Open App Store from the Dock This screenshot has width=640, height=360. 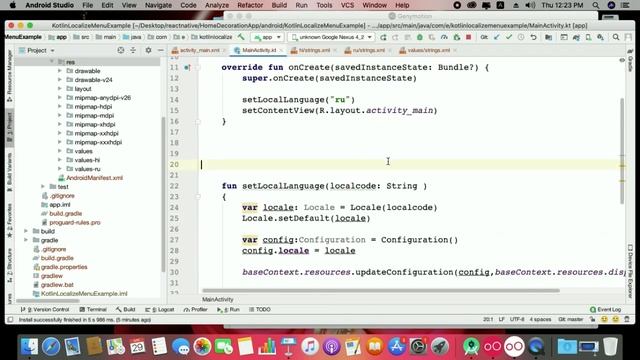(396, 347)
